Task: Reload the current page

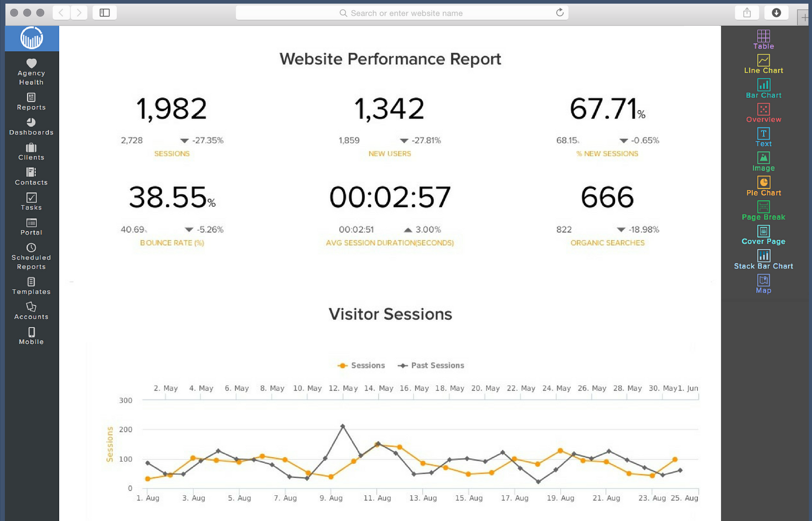Action: (559, 13)
